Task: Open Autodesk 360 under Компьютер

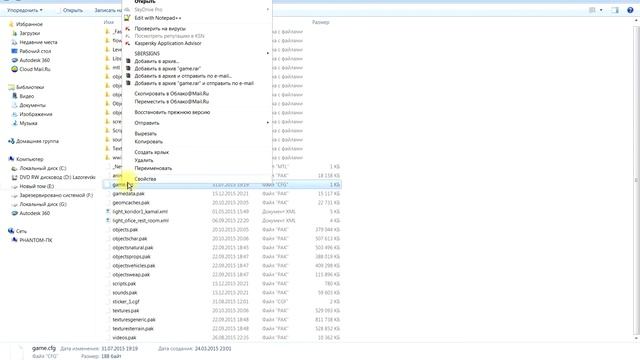Action: [34, 213]
